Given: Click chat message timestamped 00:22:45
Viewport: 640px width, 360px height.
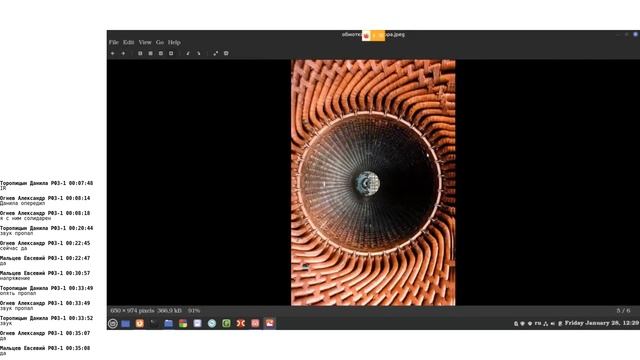Looking at the screenshot, I should pyautogui.click(x=45, y=246).
